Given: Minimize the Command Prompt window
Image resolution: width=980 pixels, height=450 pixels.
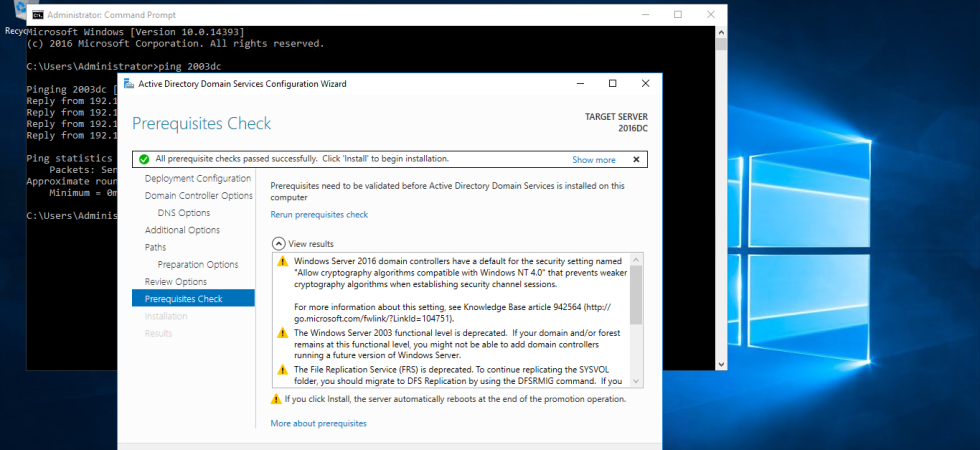Looking at the screenshot, I should [646, 14].
